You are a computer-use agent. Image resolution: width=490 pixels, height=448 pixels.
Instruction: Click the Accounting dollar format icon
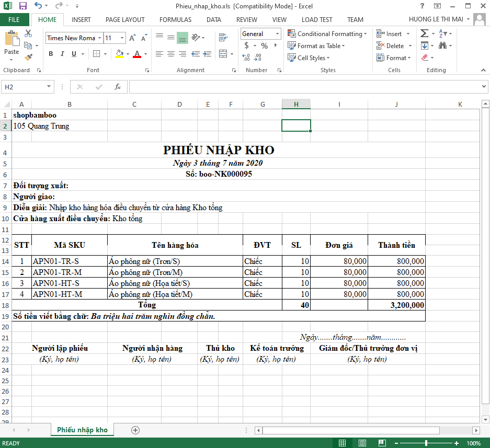(x=246, y=45)
